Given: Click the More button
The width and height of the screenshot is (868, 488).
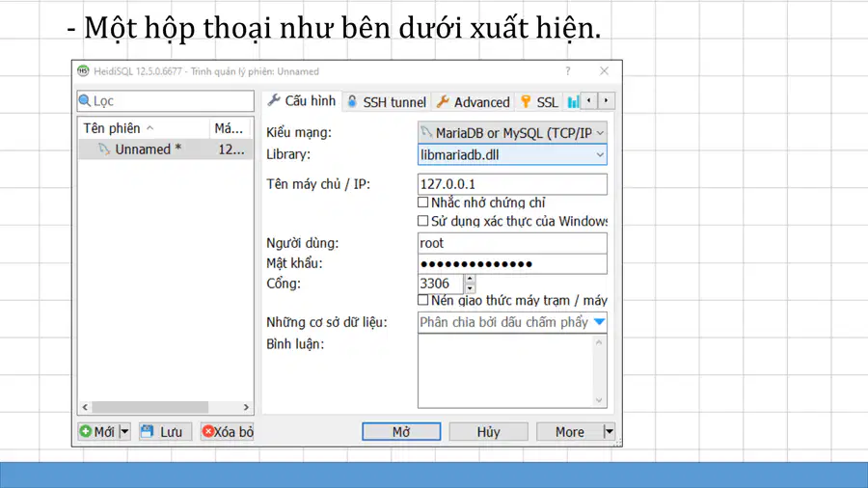Looking at the screenshot, I should [x=570, y=431].
